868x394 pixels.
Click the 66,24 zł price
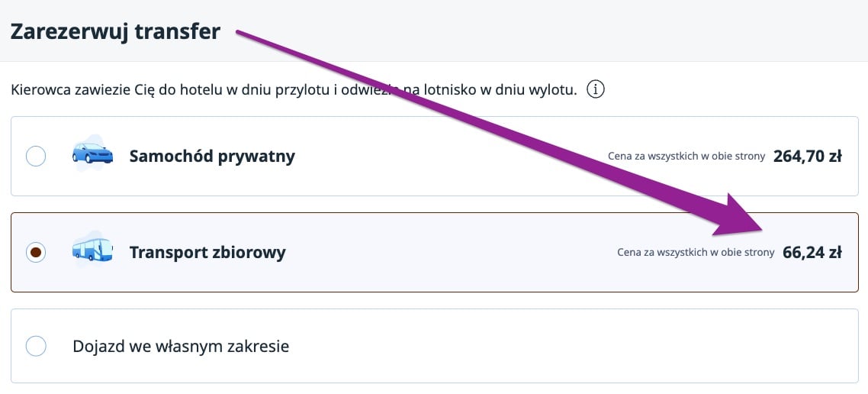click(812, 252)
